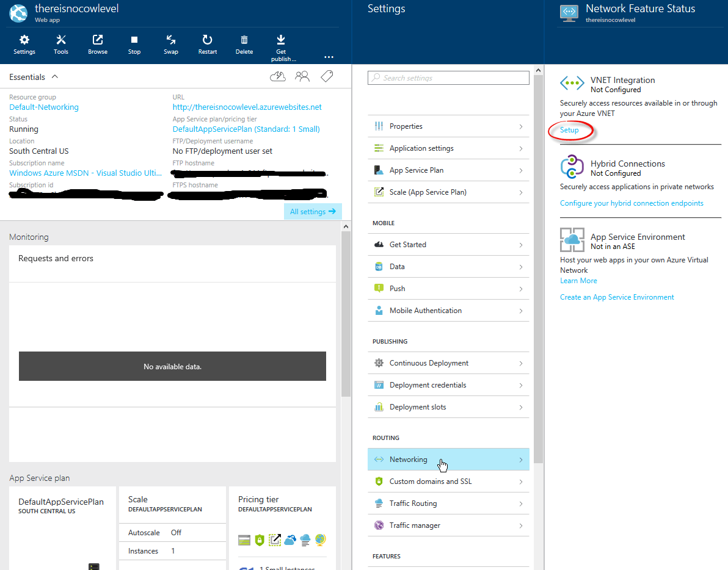
Task: Click the Setup link for VNET Integration
Action: pyautogui.click(x=569, y=130)
